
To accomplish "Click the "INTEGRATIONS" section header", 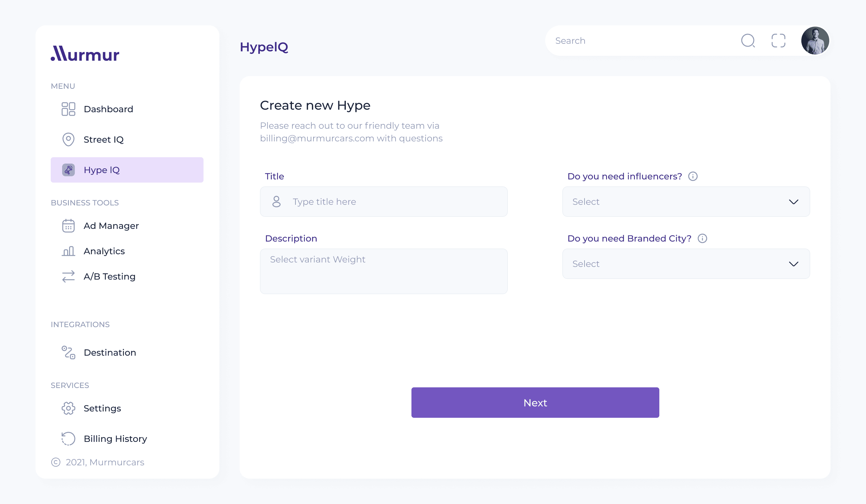I will pos(80,324).
